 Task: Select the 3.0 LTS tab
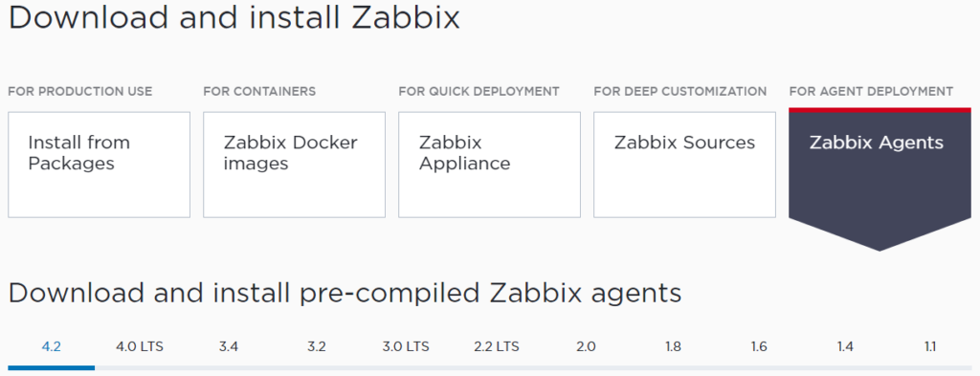(406, 346)
